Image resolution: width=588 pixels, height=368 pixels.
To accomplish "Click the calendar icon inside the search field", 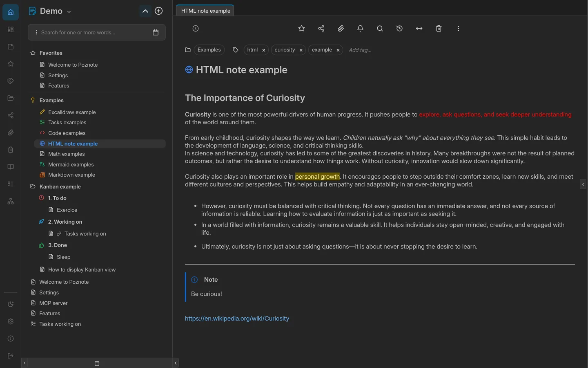I will click(x=156, y=32).
